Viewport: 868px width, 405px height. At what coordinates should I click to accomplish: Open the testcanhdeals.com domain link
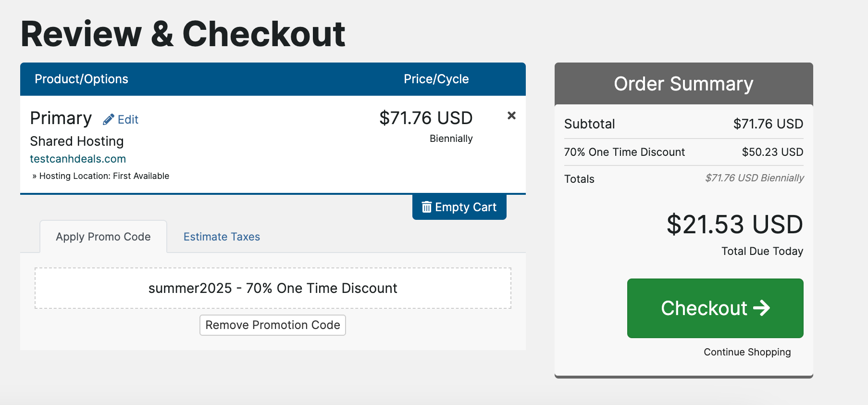point(78,159)
